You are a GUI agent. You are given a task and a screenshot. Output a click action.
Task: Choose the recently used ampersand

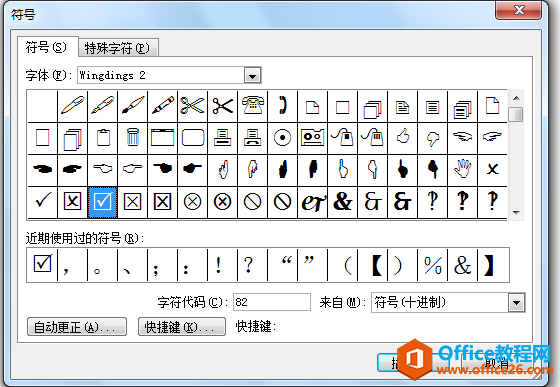462,265
